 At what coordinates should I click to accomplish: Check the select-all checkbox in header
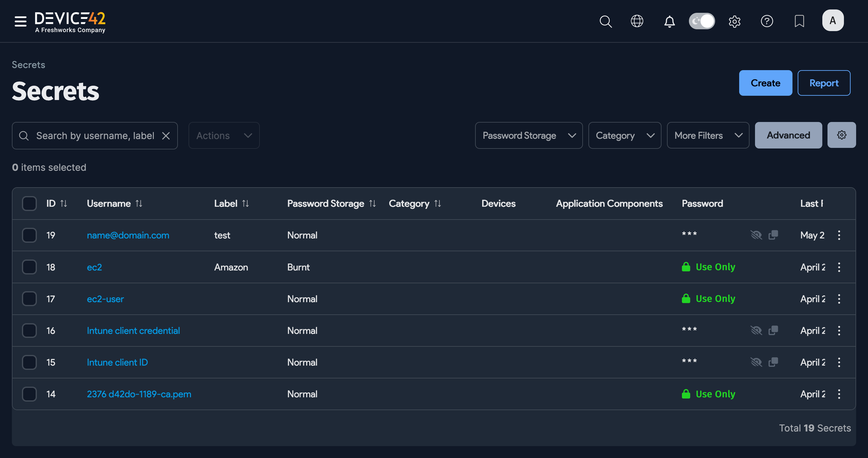(x=29, y=203)
